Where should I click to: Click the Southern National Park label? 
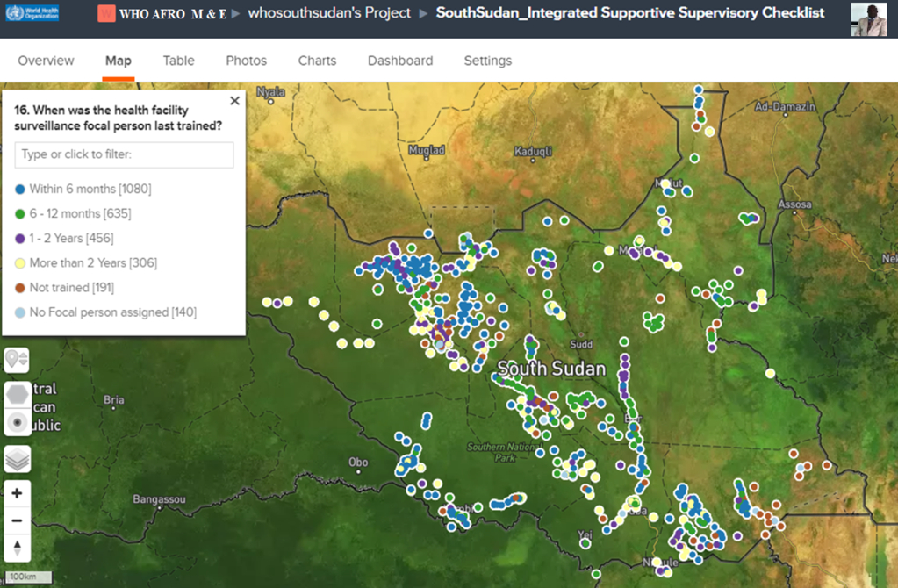[x=504, y=452]
